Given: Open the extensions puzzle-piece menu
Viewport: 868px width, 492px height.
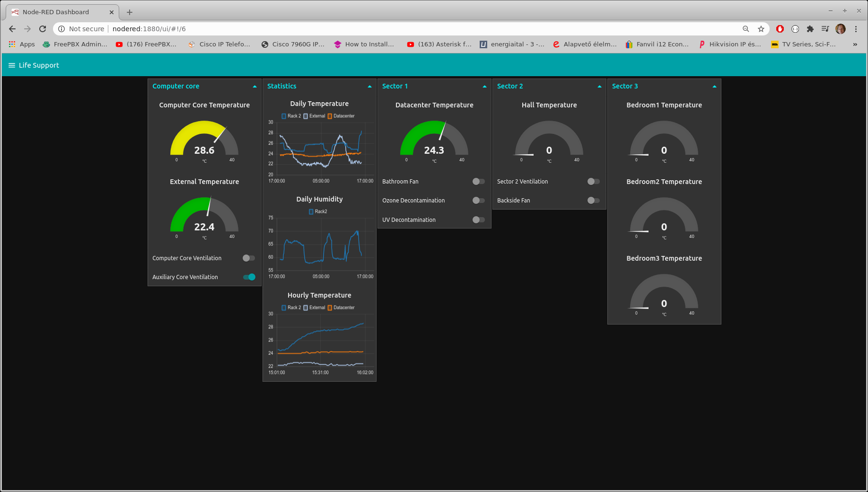Looking at the screenshot, I should pyautogui.click(x=810, y=29).
